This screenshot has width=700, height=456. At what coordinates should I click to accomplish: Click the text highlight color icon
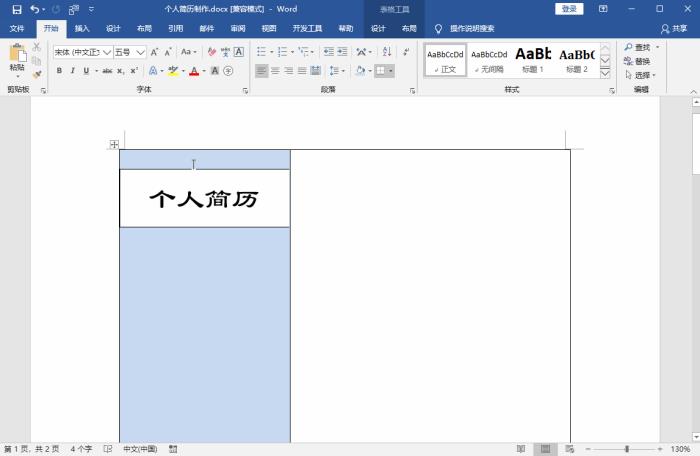[x=173, y=71]
